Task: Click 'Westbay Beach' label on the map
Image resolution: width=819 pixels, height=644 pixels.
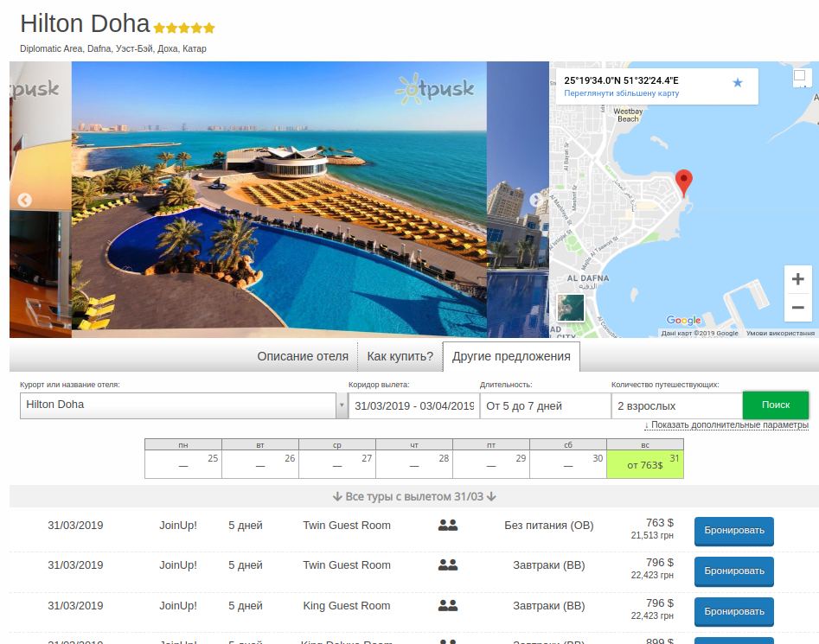Action: tap(628, 115)
